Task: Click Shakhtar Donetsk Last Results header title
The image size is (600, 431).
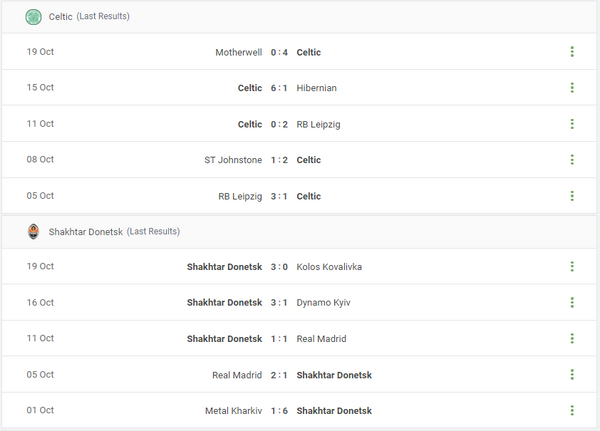Action: pyautogui.click(x=114, y=231)
